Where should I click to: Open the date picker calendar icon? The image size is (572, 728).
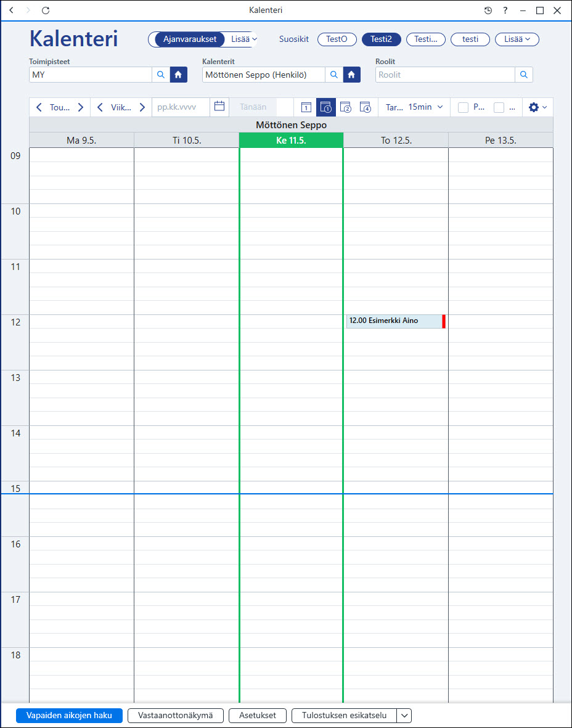coord(219,107)
